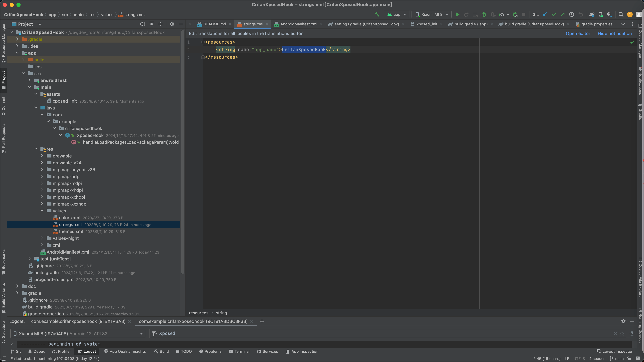Show Git history clock icon

tap(571, 15)
